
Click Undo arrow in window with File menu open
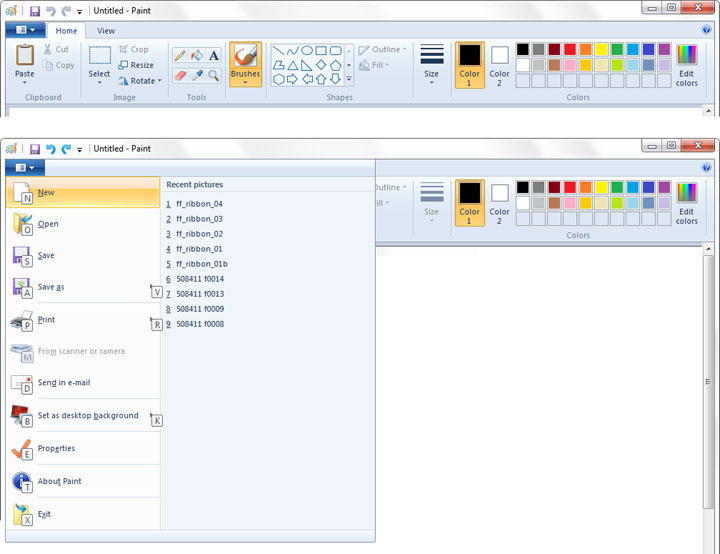tap(51, 149)
